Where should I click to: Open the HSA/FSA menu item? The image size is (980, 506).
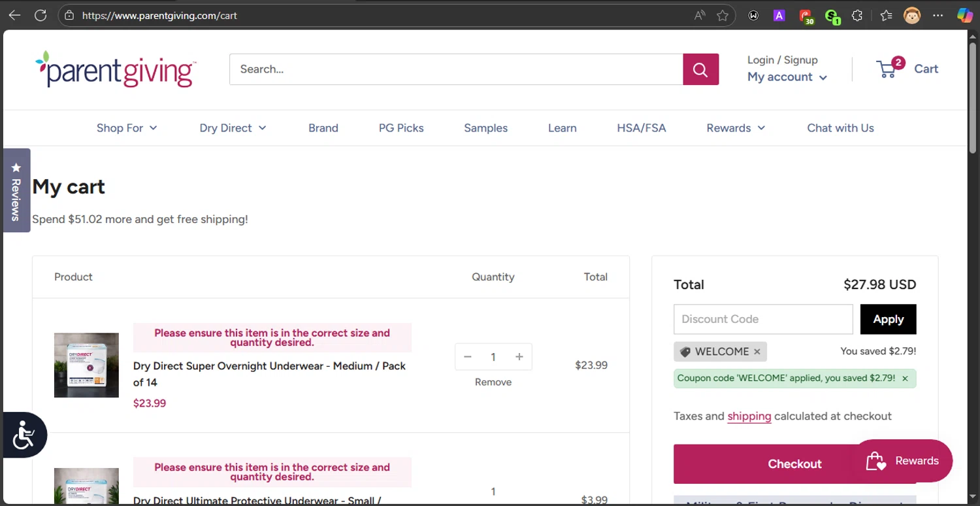click(642, 128)
